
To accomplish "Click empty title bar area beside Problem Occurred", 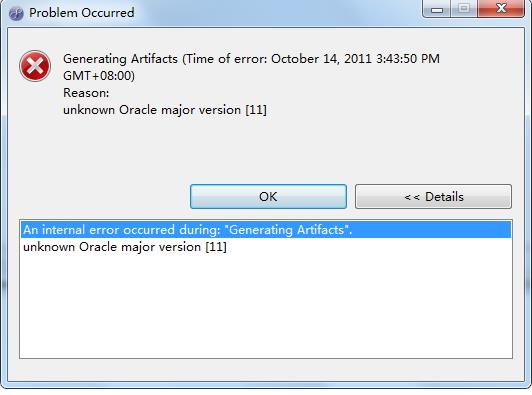I will [278, 13].
